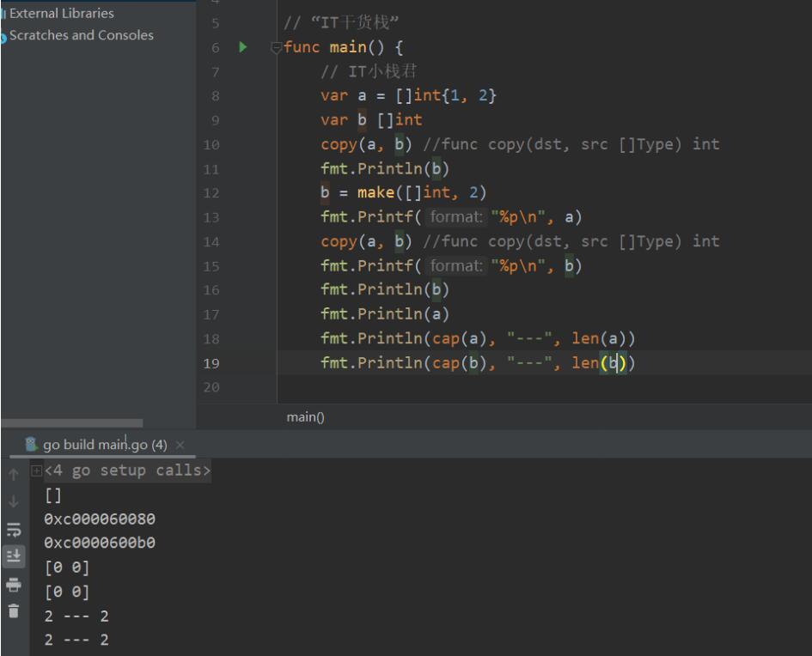Close the go build main.go (4) tab
The image size is (812, 656).
(180, 445)
